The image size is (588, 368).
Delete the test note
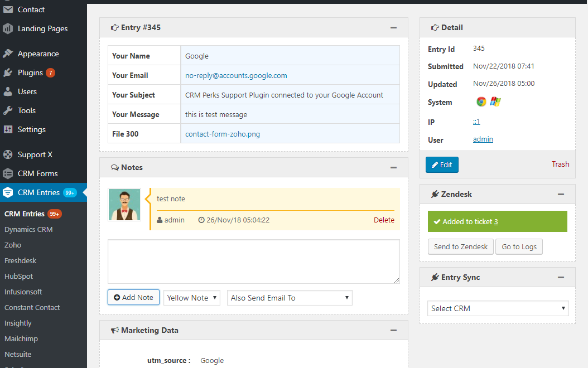point(384,220)
